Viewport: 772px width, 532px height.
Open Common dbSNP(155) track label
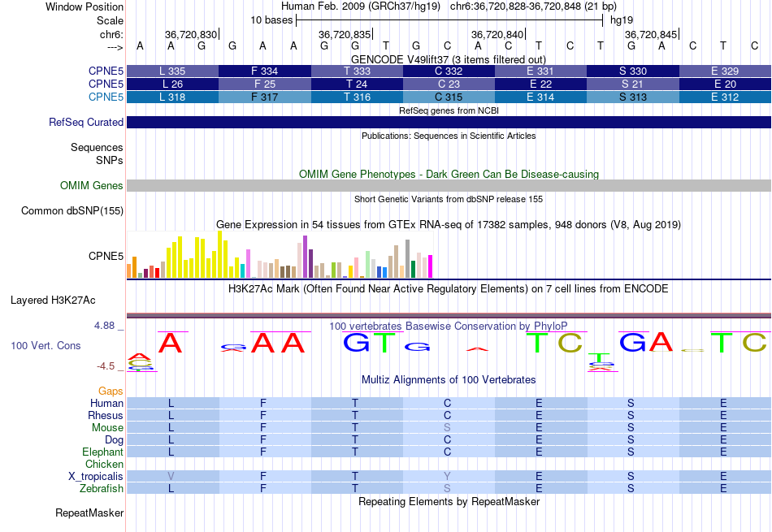[72, 210]
